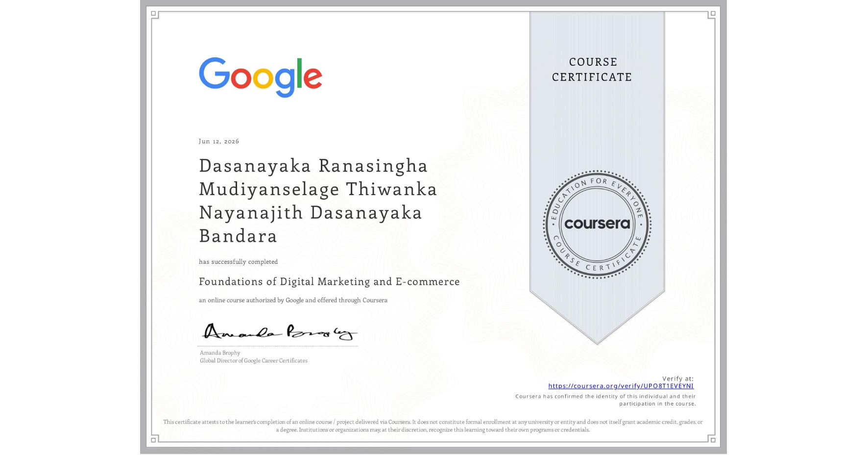Click the Coursera certificate seal

pos(597,225)
